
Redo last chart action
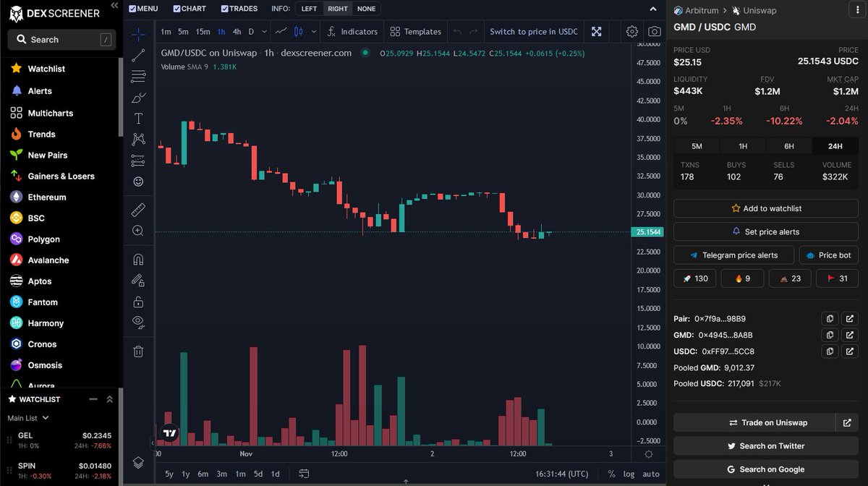(474, 32)
